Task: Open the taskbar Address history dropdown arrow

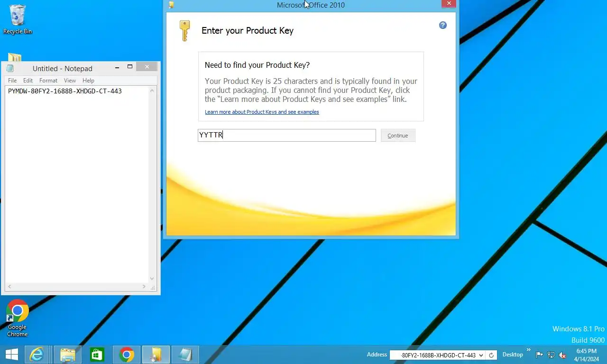Action: (x=481, y=355)
